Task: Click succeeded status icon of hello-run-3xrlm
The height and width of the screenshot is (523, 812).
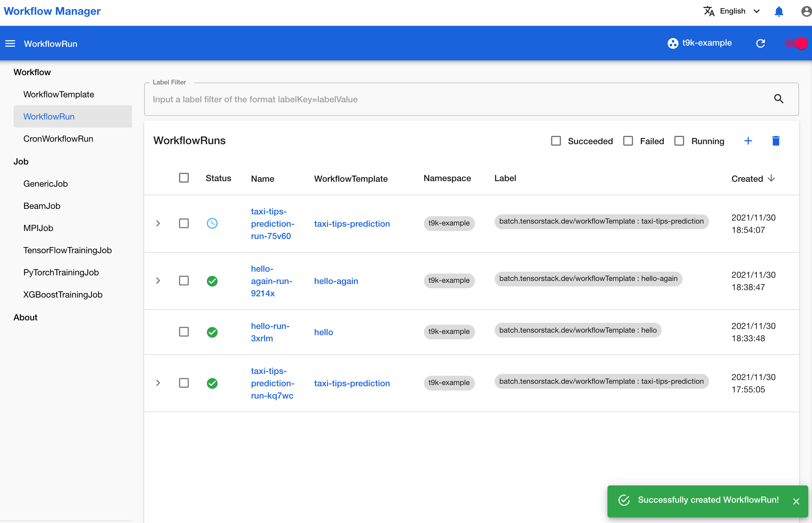Action: (212, 332)
